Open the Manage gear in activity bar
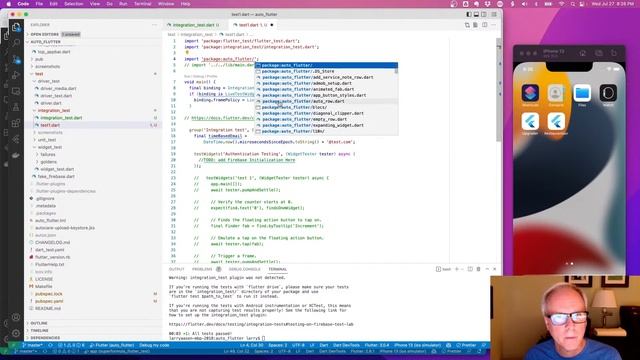The height and width of the screenshot is (360, 640). click(16, 333)
